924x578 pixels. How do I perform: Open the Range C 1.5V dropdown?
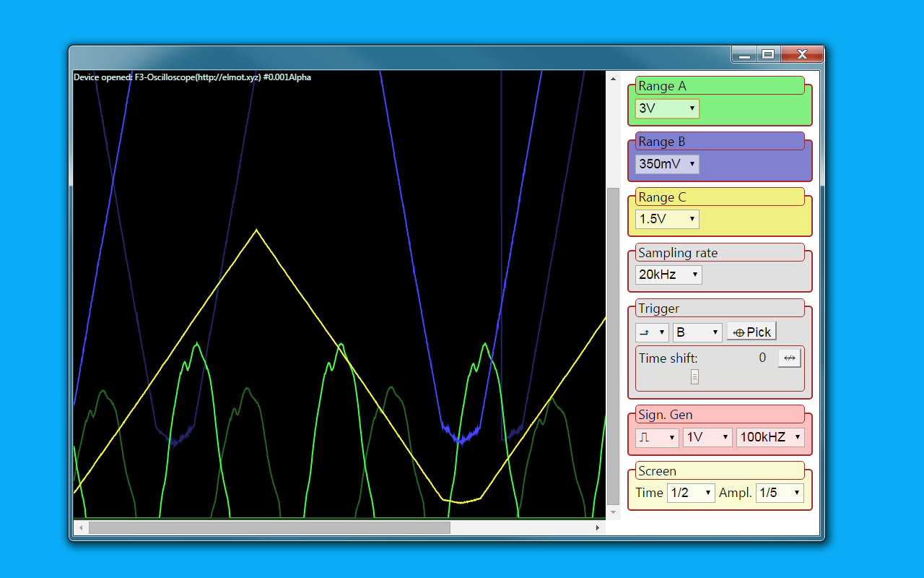pos(667,219)
